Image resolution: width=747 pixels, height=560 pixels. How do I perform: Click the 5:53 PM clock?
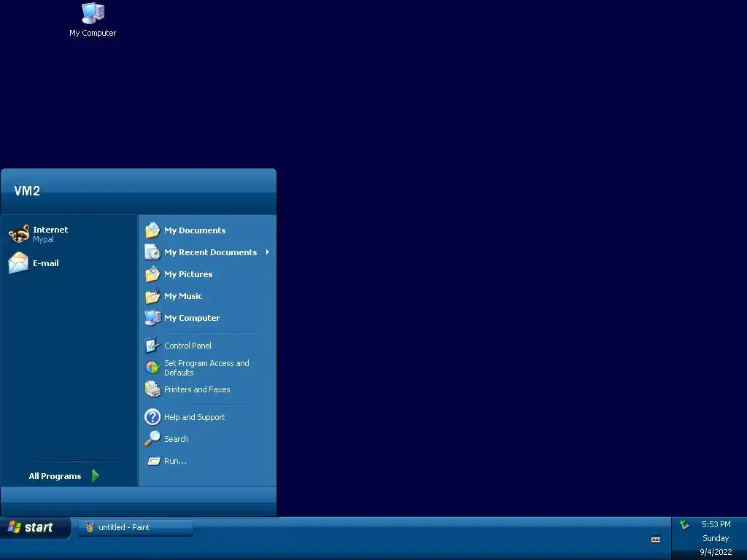point(716,524)
